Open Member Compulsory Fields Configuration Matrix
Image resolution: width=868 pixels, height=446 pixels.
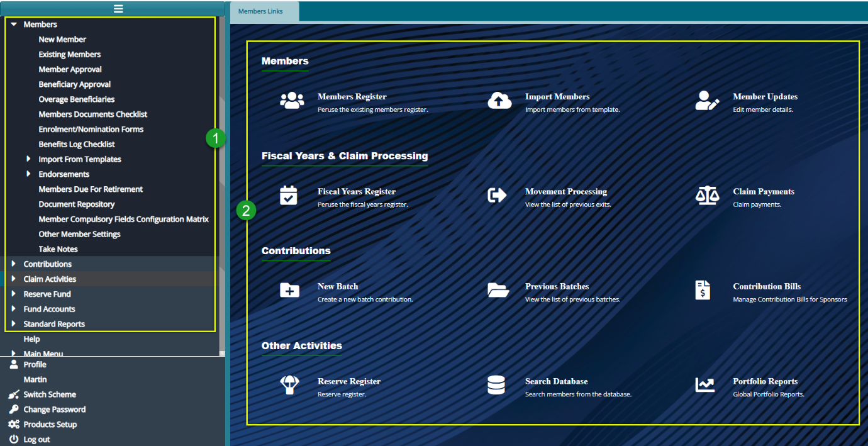tap(124, 219)
